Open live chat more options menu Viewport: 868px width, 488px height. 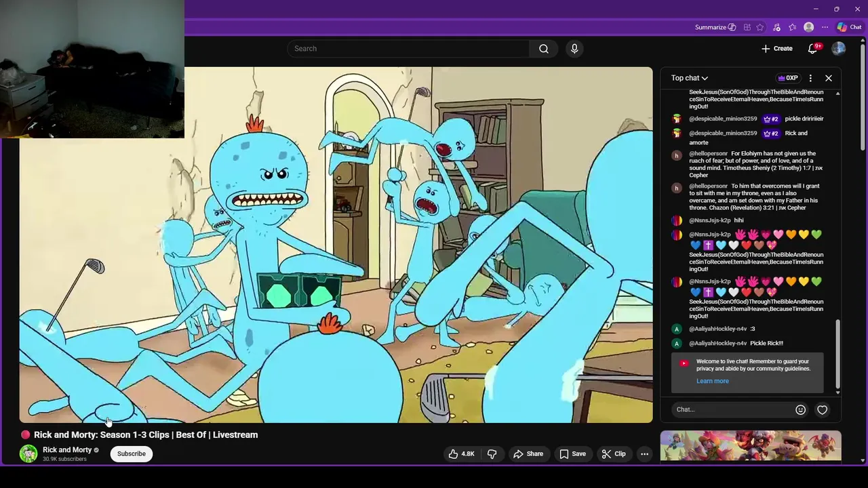tap(810, 78)
